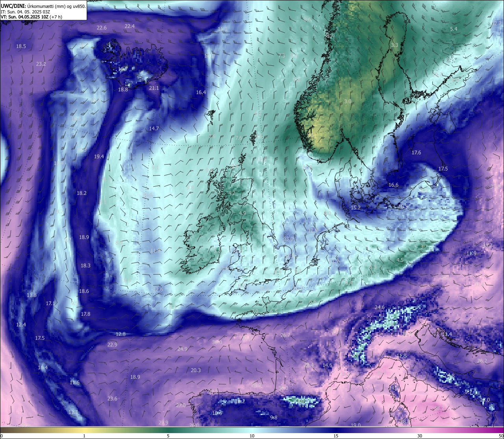Click the value 4.9 over Britain

[243, 213]
